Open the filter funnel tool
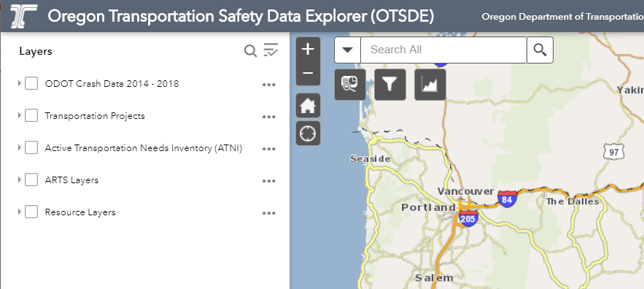The width and height of the screenshot is (644, 289). [390, 85]
